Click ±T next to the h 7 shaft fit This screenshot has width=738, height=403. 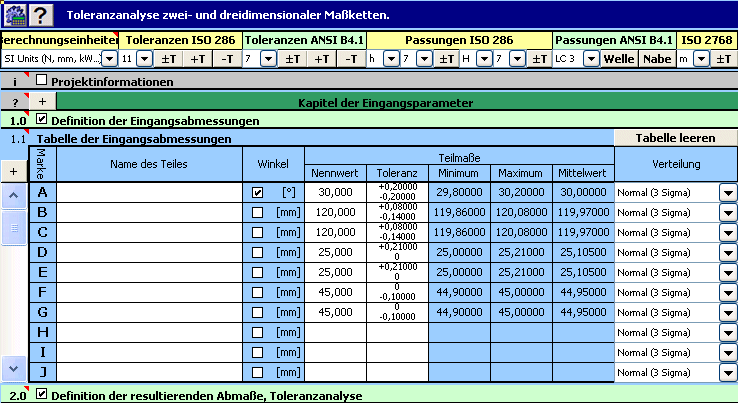[446, 59]
